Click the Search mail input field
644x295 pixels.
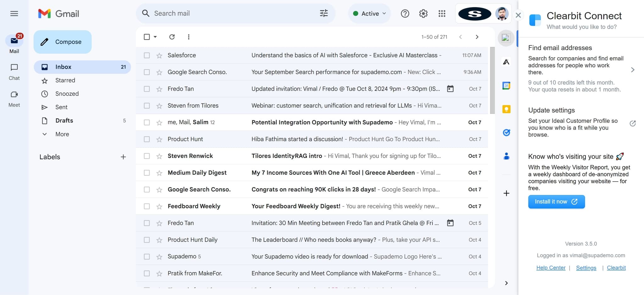tap(220, 13)
